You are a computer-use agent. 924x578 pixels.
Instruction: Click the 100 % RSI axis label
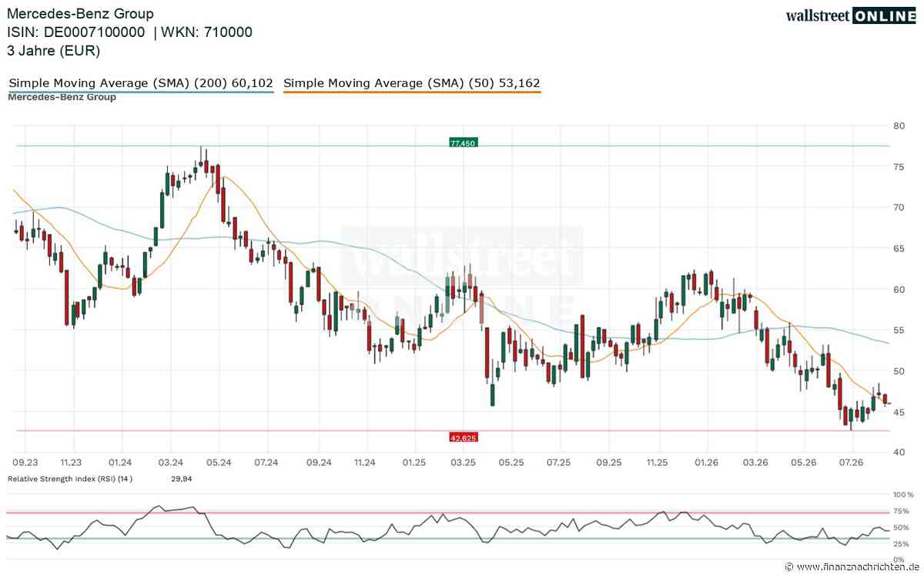click(x=903, y=494)
